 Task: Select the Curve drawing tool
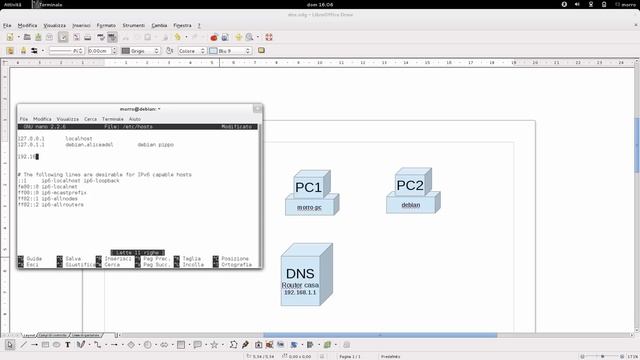81,345
